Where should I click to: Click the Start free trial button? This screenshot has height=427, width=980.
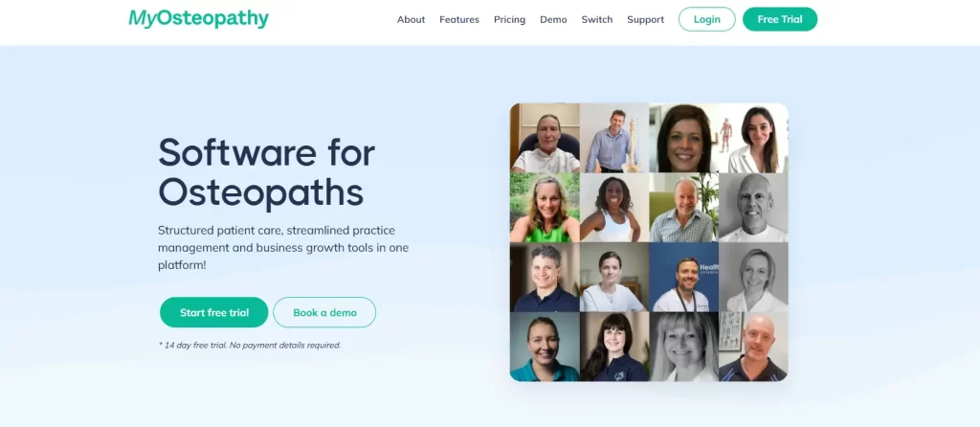point(213,312)
